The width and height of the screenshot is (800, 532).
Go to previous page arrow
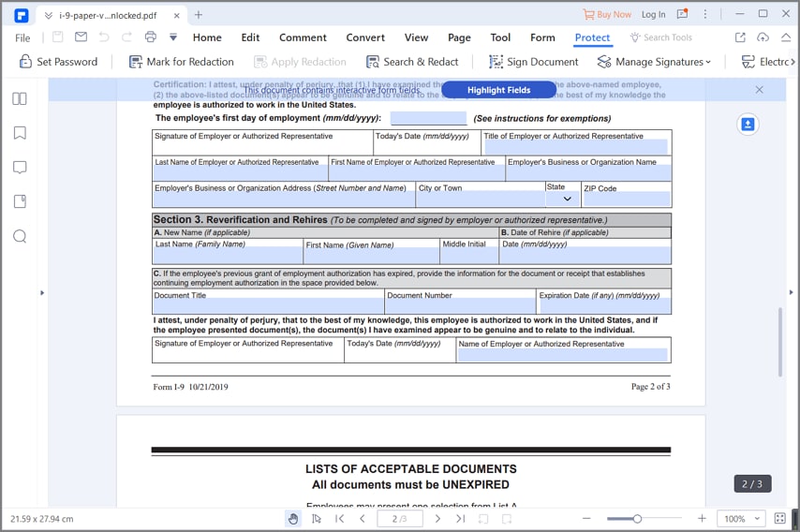click(363, 519)
